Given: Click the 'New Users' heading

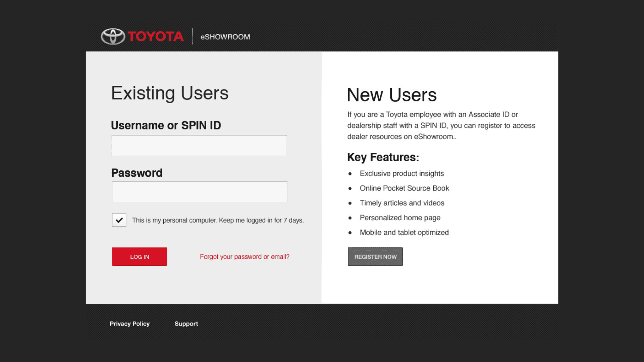Looking at the screenshot, I should coord(391,95).
